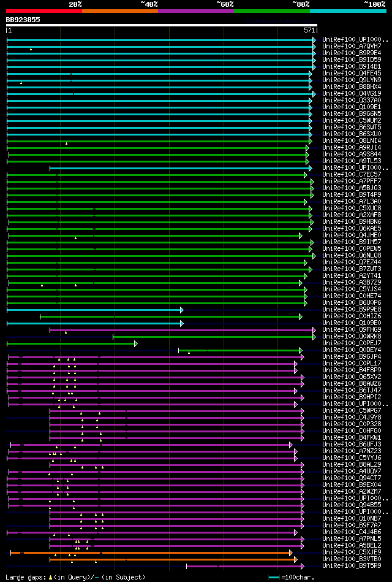Select the UniRef100_Q4VG19 label
This screenshot has height=582, width=392.
coord(352,94)
